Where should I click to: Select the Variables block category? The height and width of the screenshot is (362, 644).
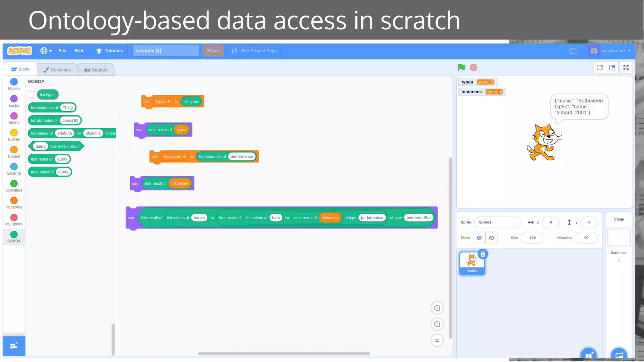(x=14, y=203)
